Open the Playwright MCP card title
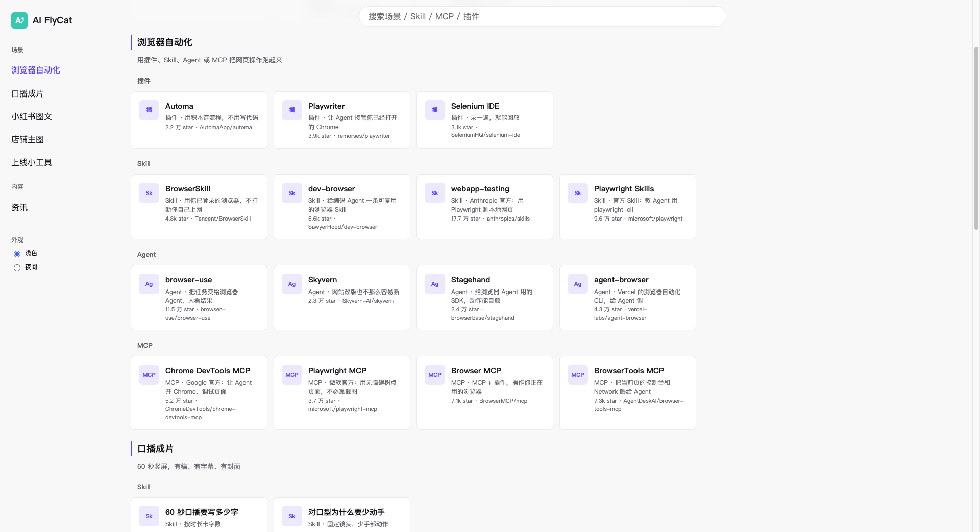The width and height of the screenshot is (980, 532). tap(337, 371)
